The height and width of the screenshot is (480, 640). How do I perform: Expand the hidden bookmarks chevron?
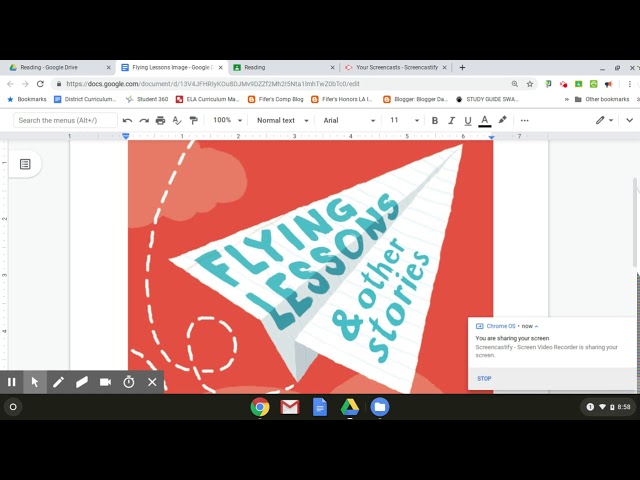(x=567, y=99)
